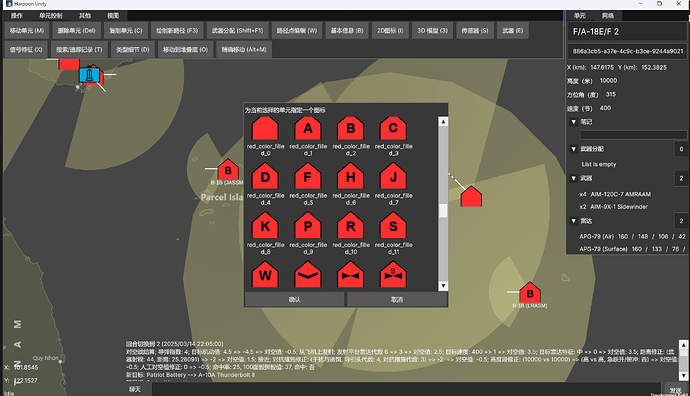Choose the red icon with letter B
This screenshot has width=690, height=396.
click(x=350, y=128)
